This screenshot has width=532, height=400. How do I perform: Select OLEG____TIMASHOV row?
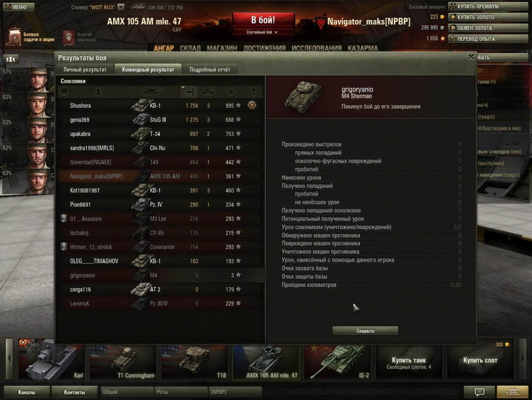(160, 261)
